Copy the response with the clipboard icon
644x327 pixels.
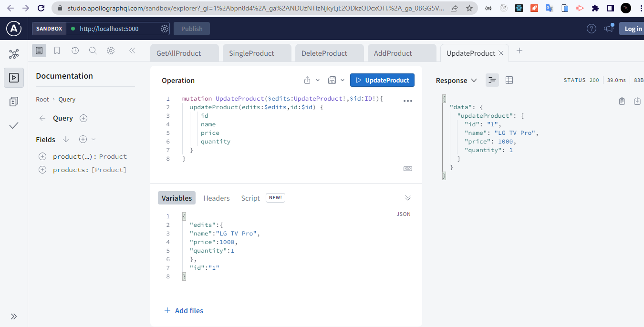pos(622,101)
